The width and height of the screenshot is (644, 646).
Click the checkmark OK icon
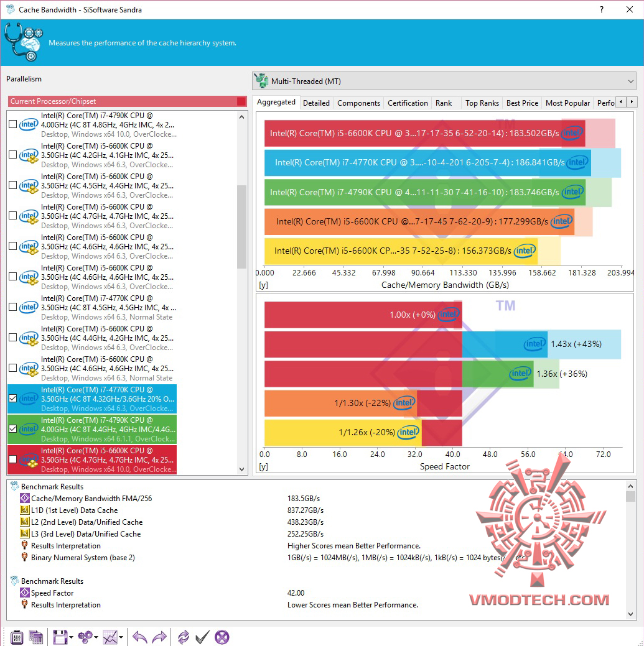click(x=202, y=637)
